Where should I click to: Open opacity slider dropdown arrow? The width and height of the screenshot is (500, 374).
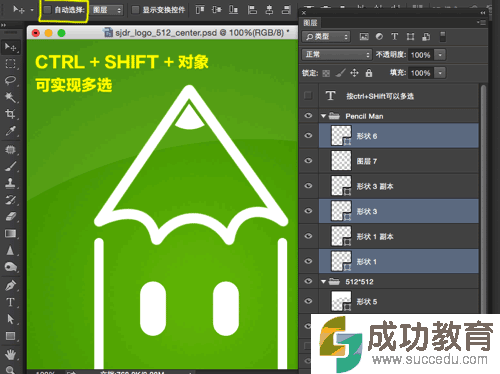point(440,55)
